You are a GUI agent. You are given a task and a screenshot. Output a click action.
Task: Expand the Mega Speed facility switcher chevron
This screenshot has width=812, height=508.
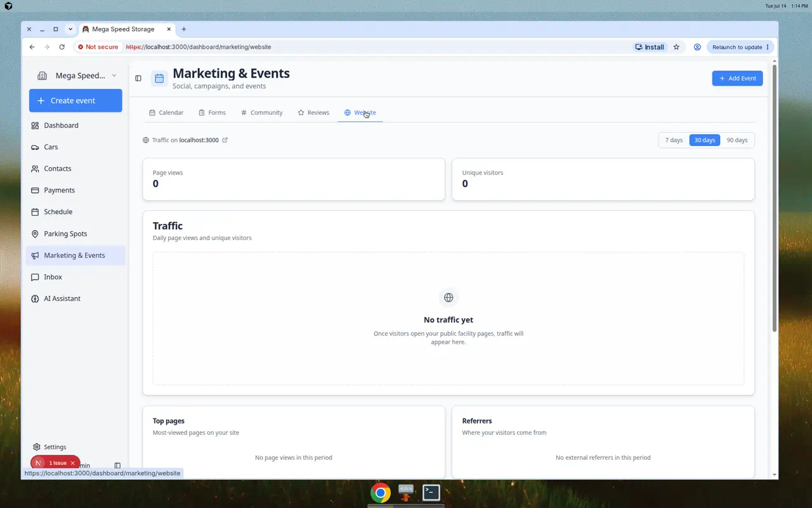(114, 76)
